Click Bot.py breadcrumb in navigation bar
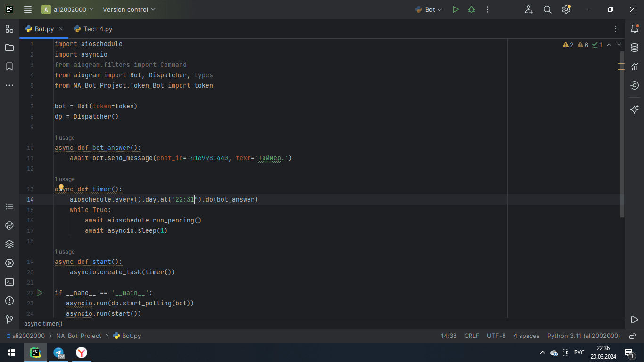644x362 pixels. (127, 336)
